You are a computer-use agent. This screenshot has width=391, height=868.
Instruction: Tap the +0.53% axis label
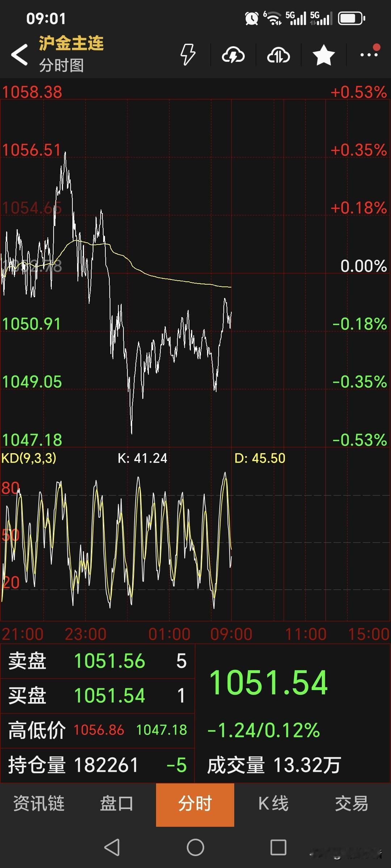(x=359, y=92)
